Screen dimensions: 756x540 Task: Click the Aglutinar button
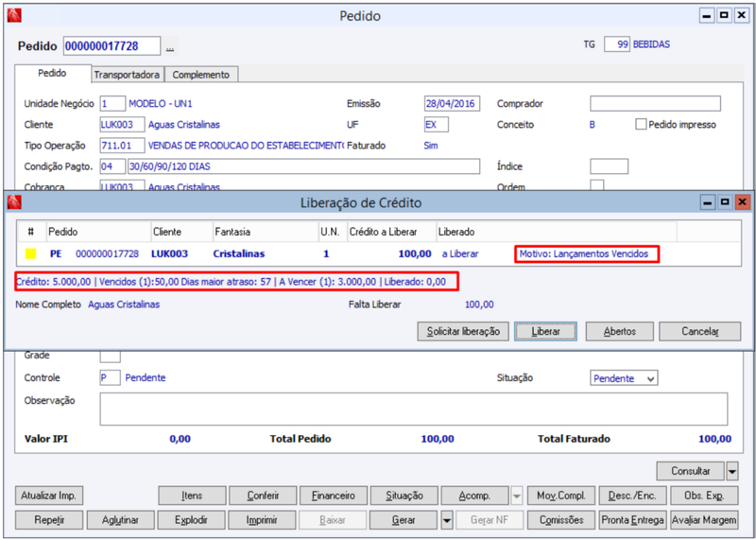(x=121, y=520)
